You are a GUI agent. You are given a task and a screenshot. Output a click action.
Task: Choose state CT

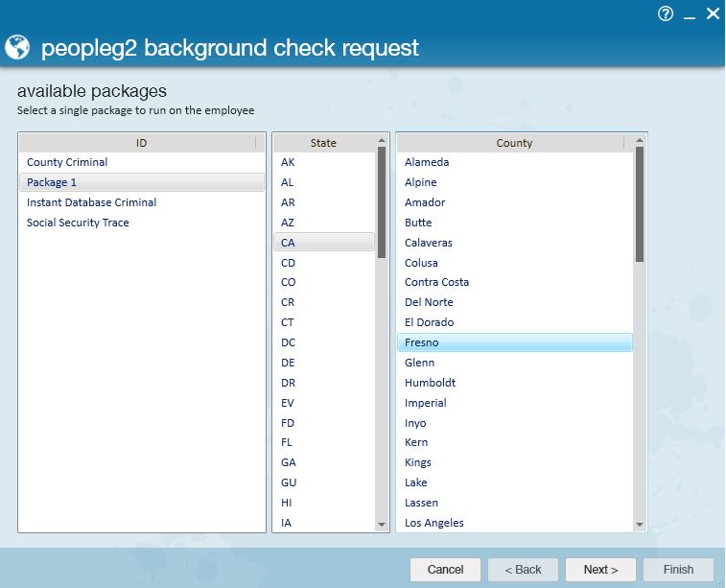pos(323,322)
